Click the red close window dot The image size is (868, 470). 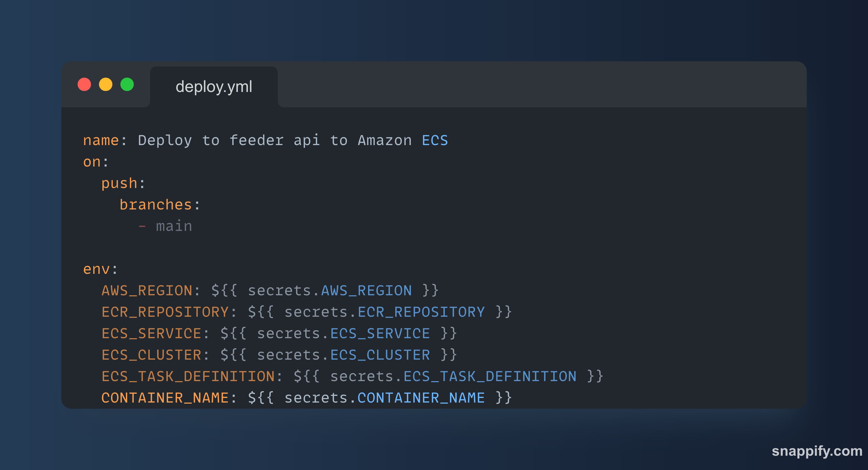coord(84,84)
